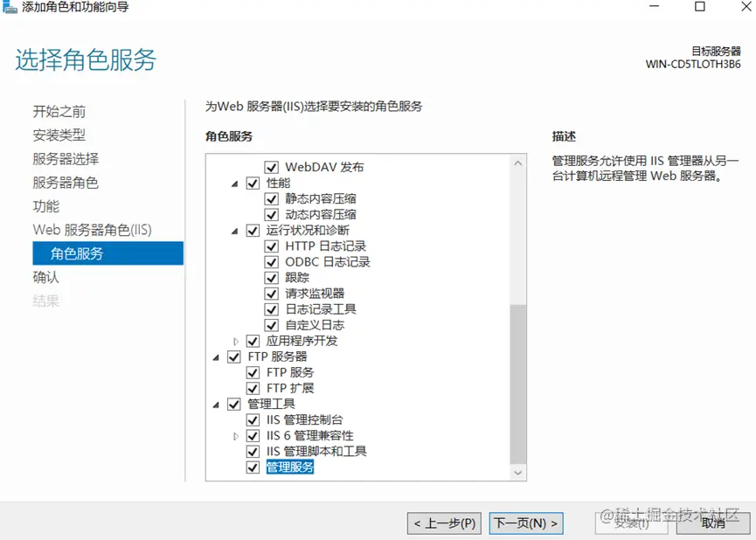Collapse the 性能 tree node
Image resolution: width=756 pixels, height=540 pixels.
click(235, 183)
